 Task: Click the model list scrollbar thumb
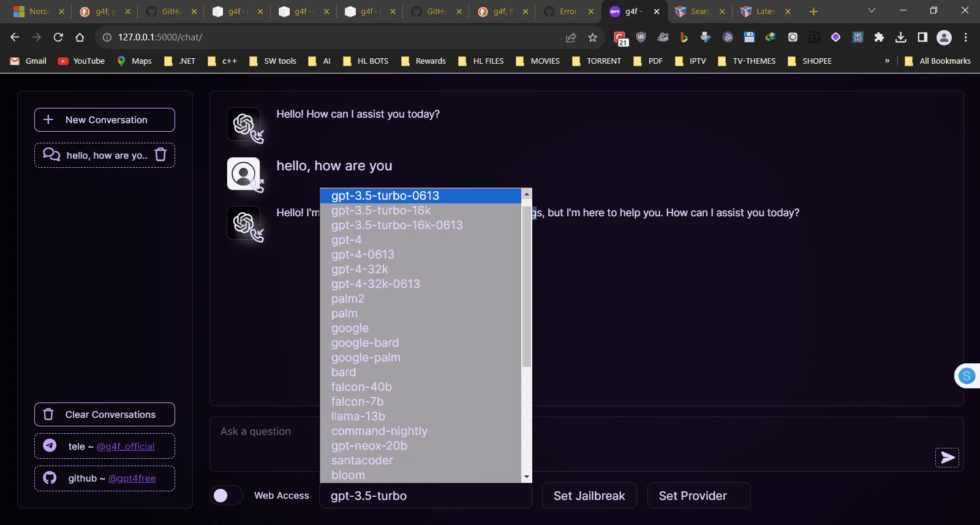coord(526,286)
